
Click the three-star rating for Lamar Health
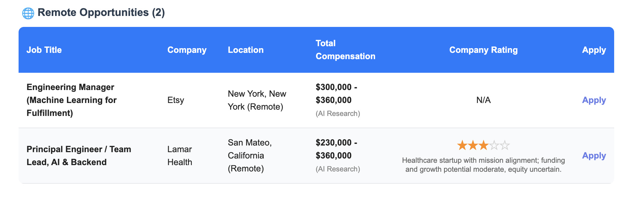483,145
